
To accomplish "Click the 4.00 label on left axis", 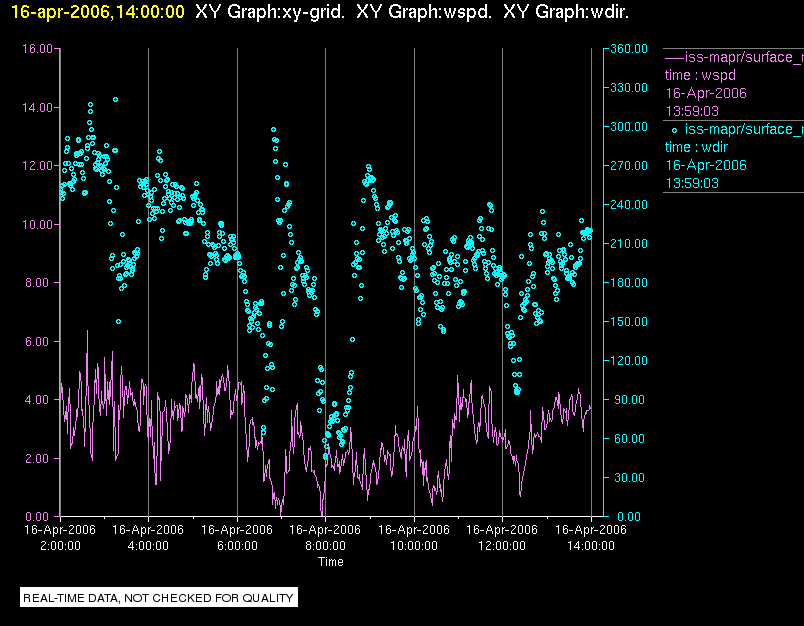I will point(39,399).
